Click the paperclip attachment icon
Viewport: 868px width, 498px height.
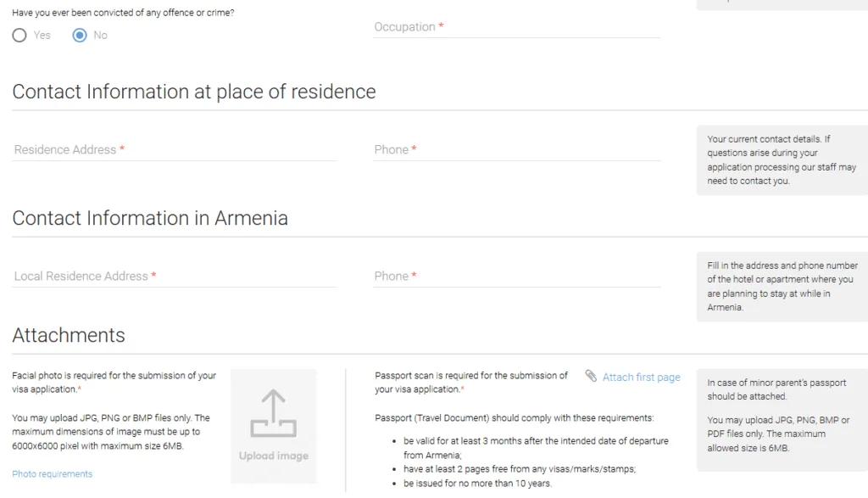(x=591, y=376)
